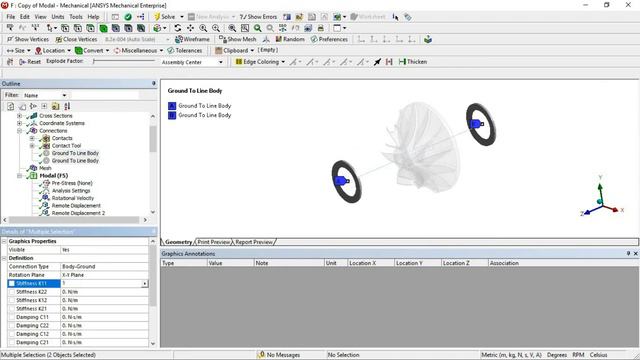This screenshot has width=640, height=360.
Task: Expand the Cross Sections tree node
Action: point(19,116)
